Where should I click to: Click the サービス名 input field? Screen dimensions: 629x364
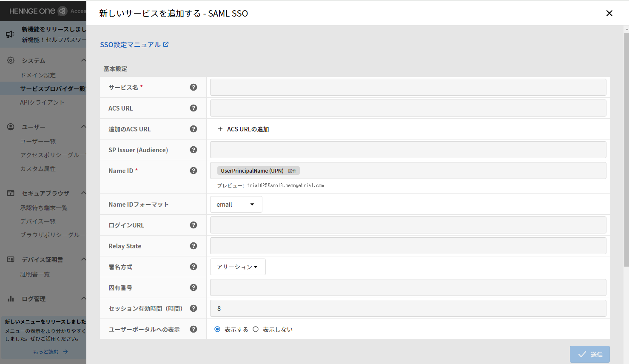pos(408,87)
